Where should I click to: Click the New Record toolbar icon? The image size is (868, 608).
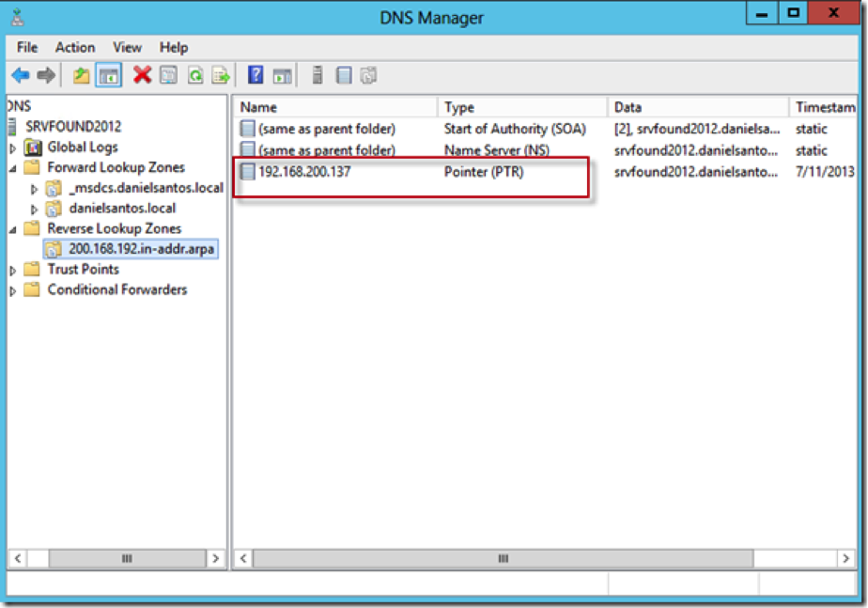coord(344,75)
